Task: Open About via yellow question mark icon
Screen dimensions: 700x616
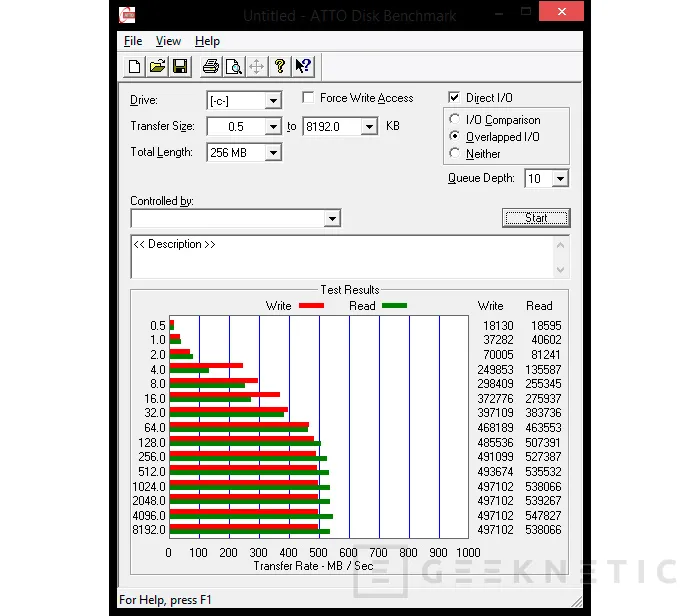Action: tap(279, 67)
